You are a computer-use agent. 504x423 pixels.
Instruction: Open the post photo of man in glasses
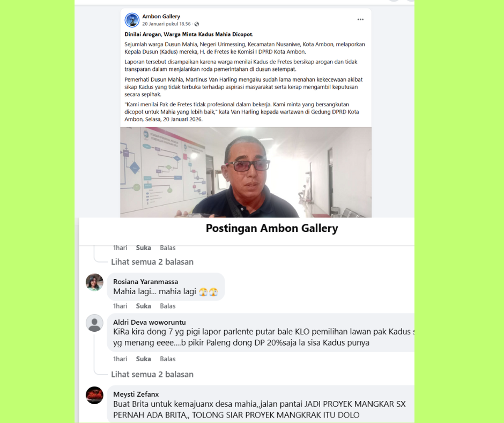[x=246, y=172]
